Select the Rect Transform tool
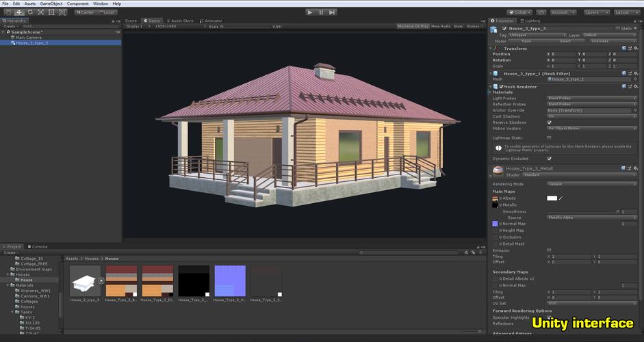 51,12
